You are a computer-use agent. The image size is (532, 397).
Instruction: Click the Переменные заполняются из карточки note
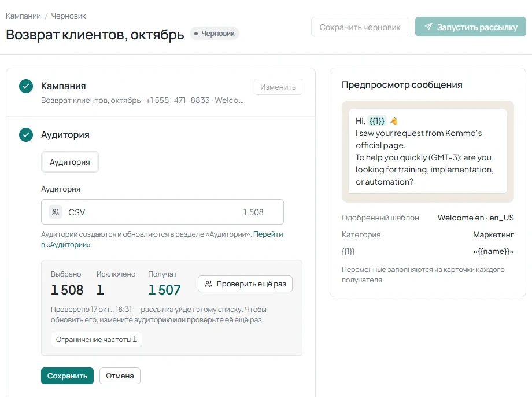click(423, 274)
